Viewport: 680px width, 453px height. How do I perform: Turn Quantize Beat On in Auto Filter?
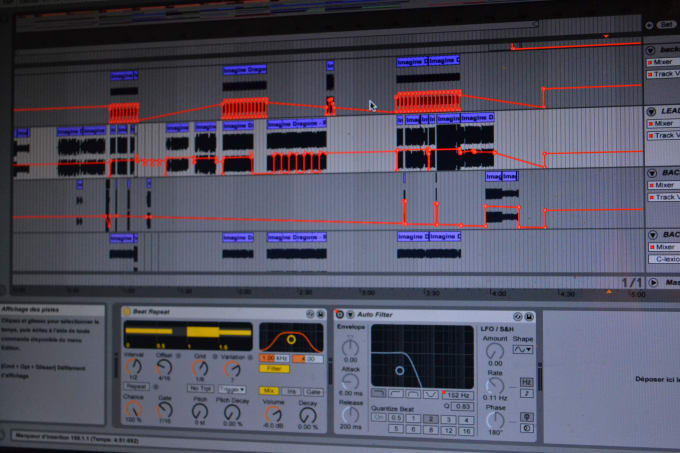[x=379, y=417]
